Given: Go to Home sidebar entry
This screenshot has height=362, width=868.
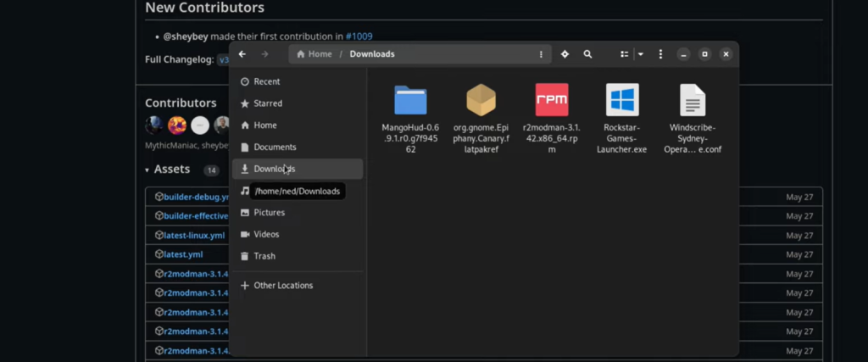Looking at the screenshot, I should 298,125.
